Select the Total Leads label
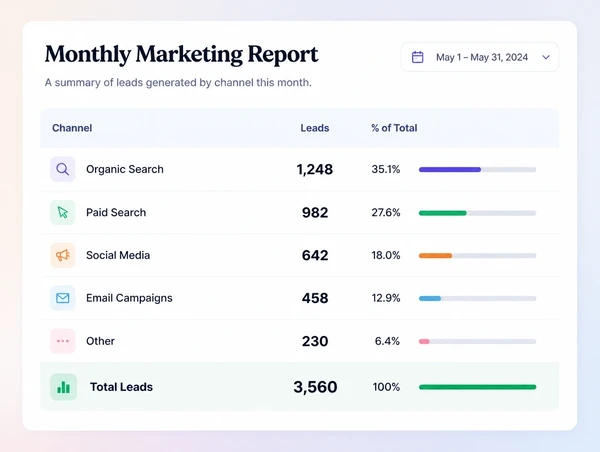 (121, 387)
